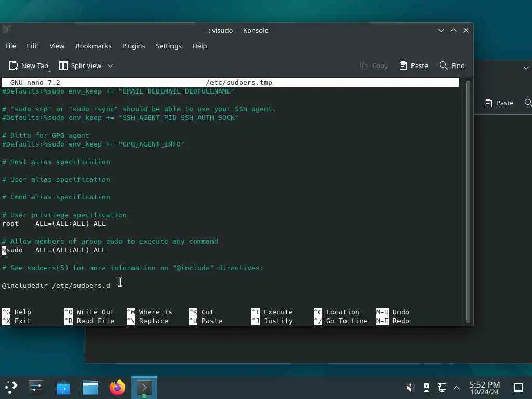This screenshot has height=399, width=532.
Task: Click the 'sudo scp or sudo rsync' comment line
Action: pos(139,109)
